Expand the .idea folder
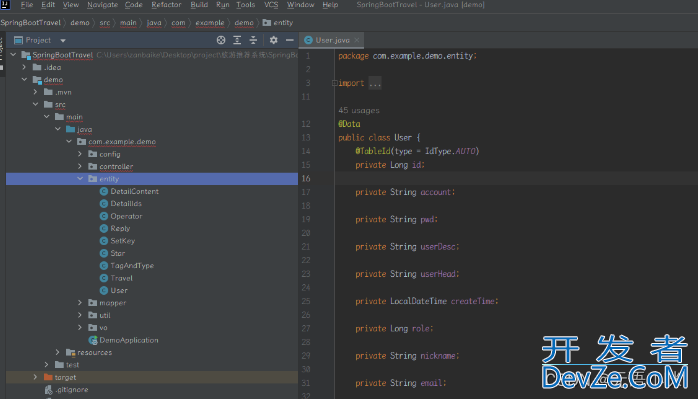Image resolution: width=698 pixels, height=399 pixels. click(24, 67)
